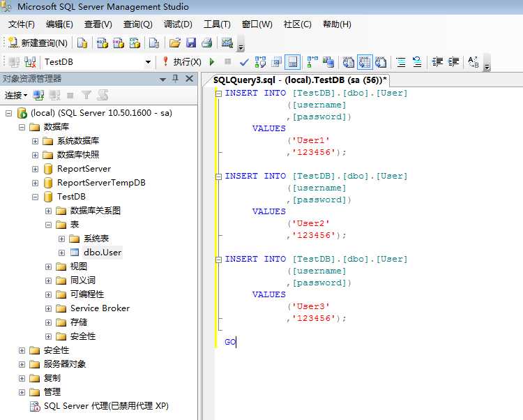Screen dimensions: 523x420
Task: Open the File (文件) menu
Action: [21, 24]
